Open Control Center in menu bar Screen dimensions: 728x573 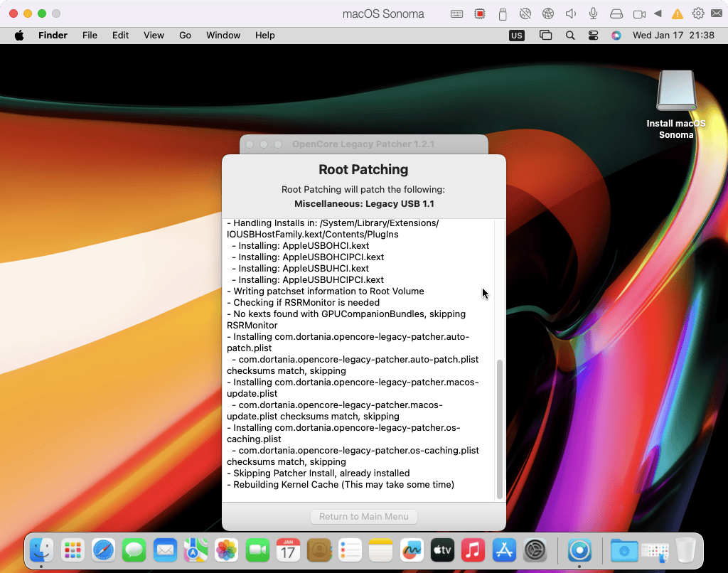coord(593,35)
